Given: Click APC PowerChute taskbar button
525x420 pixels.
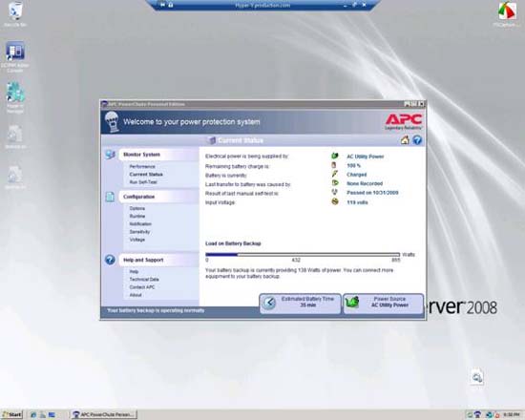Looking at the screenshot, I should (103, 414).
